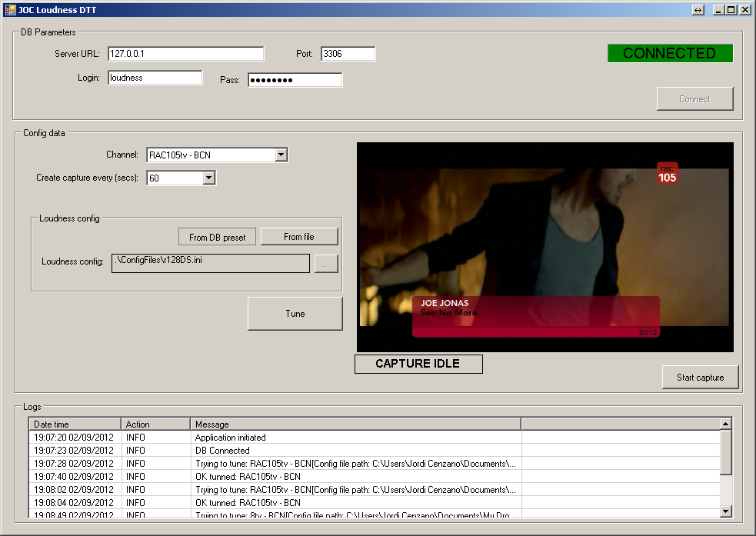
Task: Click the Server URL input field
Action: click(x=185, y=54)
